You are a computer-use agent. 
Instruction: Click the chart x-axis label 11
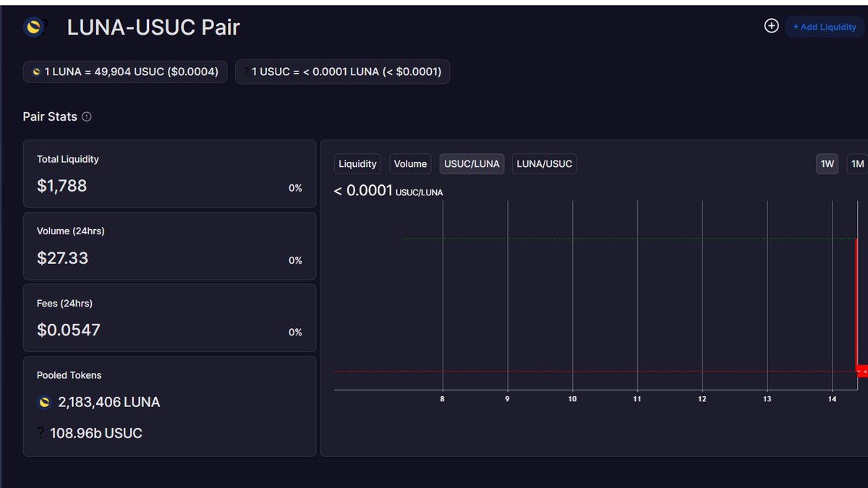point(637,399)
